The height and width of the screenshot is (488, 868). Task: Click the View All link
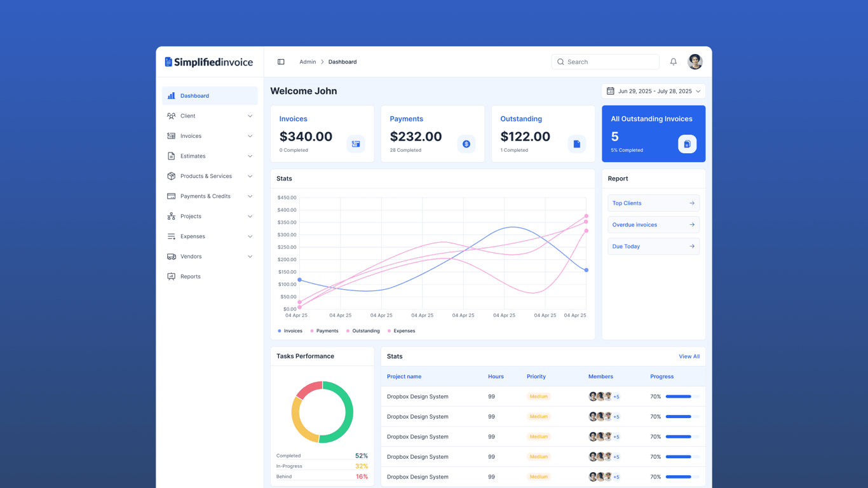(689, 356)
